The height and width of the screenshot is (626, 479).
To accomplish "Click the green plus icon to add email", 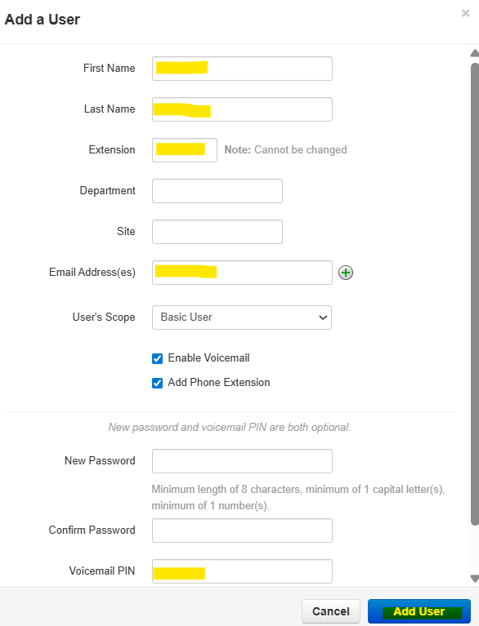I will click(x=346, y=273).
